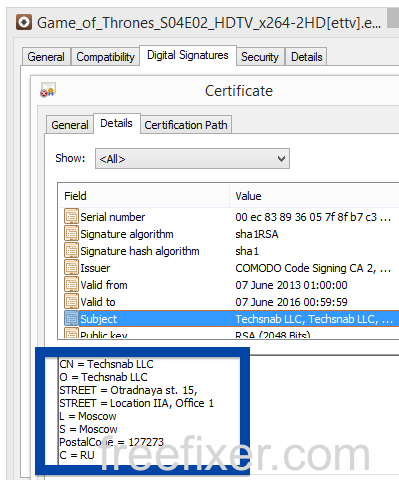Click the L = Moscow line
Image resolution: width=399 pixels, height=480 pixels.
(x=88, y=416)
